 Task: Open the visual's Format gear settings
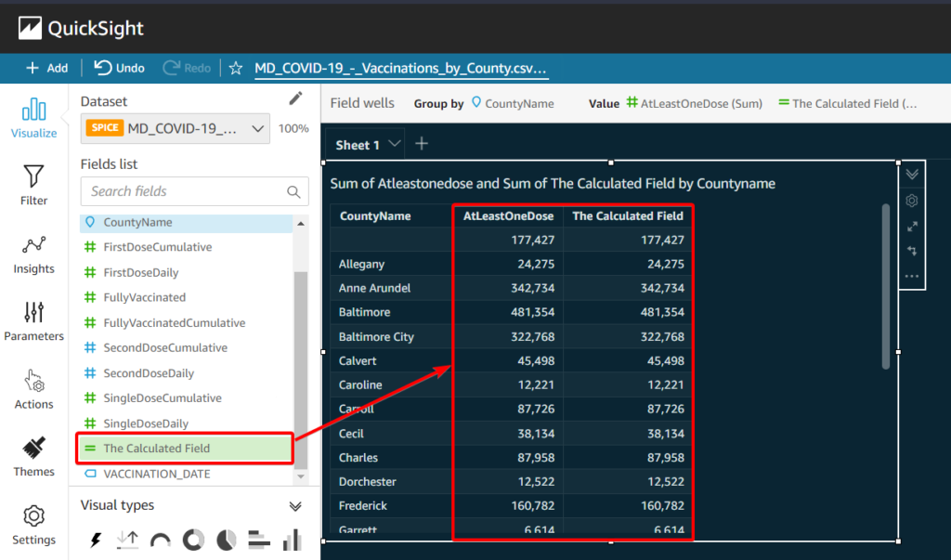911,200
